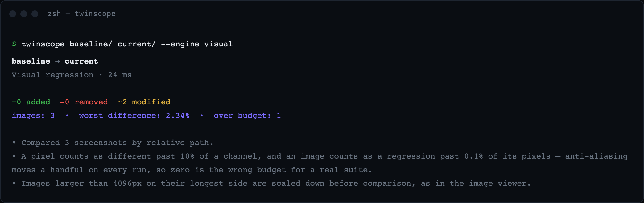The width and height of the screenshot is (644, 203).
Task: Click the arrow between baseline and current
Action: (57, 61)
